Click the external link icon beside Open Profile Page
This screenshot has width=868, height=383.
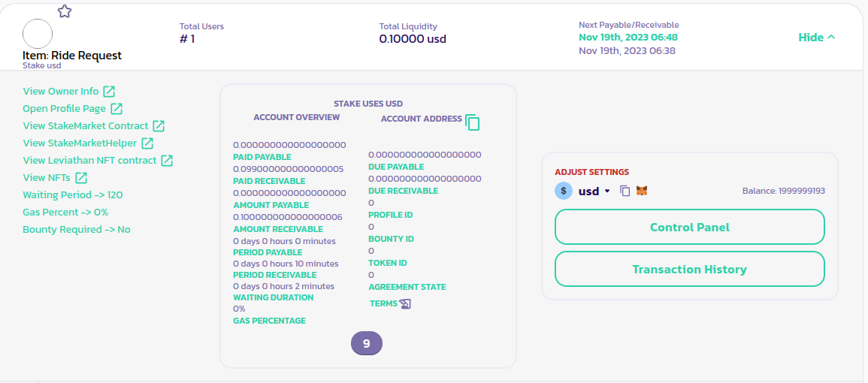pyautogui.click(x=116, y=109)
